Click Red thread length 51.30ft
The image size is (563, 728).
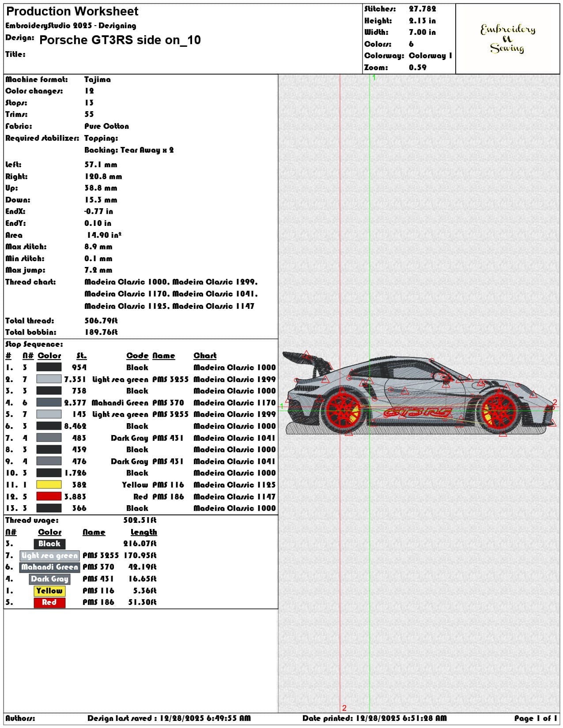point(142,602)
